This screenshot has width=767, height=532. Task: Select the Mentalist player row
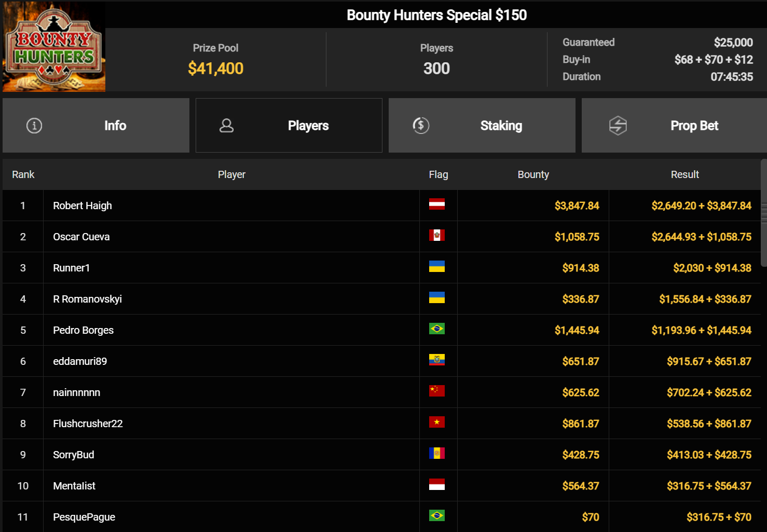pyautogui.click(x=381, y=486)
